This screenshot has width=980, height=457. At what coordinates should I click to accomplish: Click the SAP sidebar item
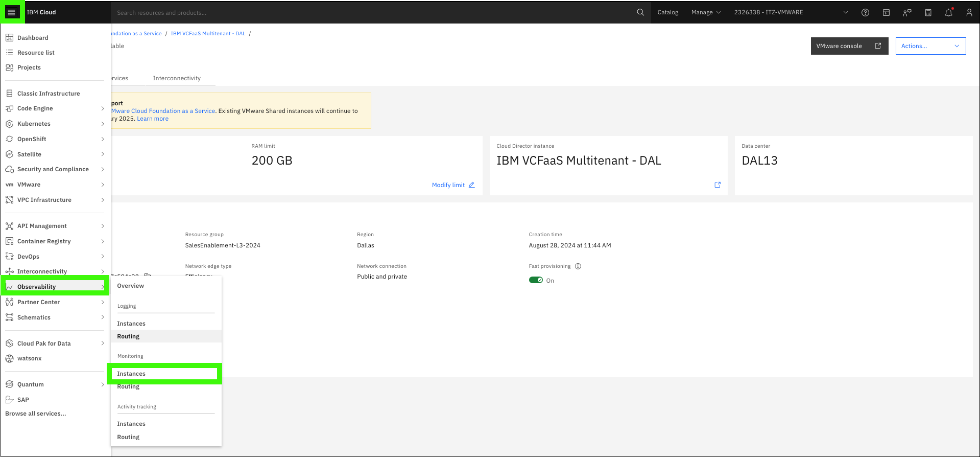(x=23, y=400)
